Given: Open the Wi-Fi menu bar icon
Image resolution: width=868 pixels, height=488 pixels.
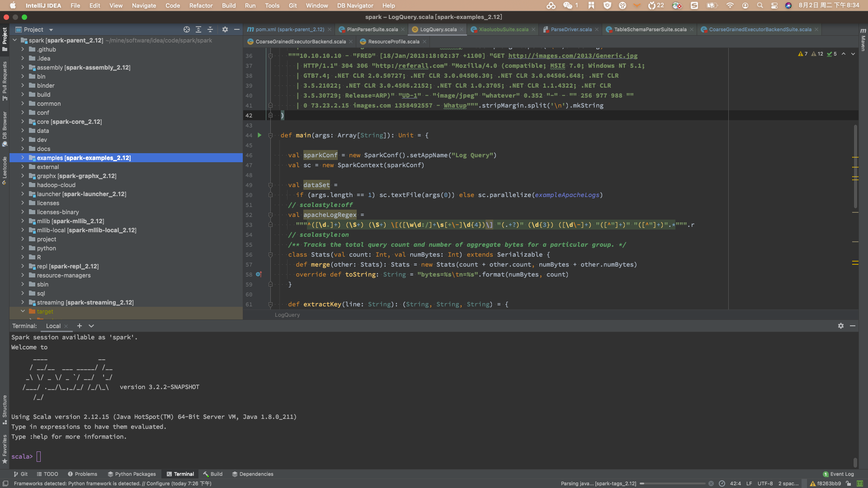Looking at the screenshot, I should (730, 5).
